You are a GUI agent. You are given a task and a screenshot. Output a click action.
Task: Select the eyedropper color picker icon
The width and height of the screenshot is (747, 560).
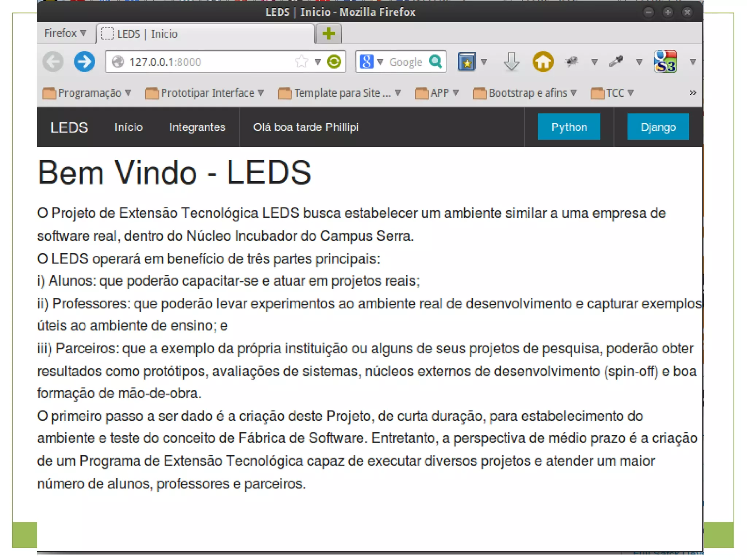616,62
